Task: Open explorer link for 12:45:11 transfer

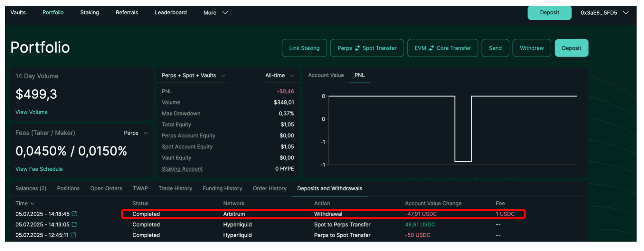Action: 73,235
